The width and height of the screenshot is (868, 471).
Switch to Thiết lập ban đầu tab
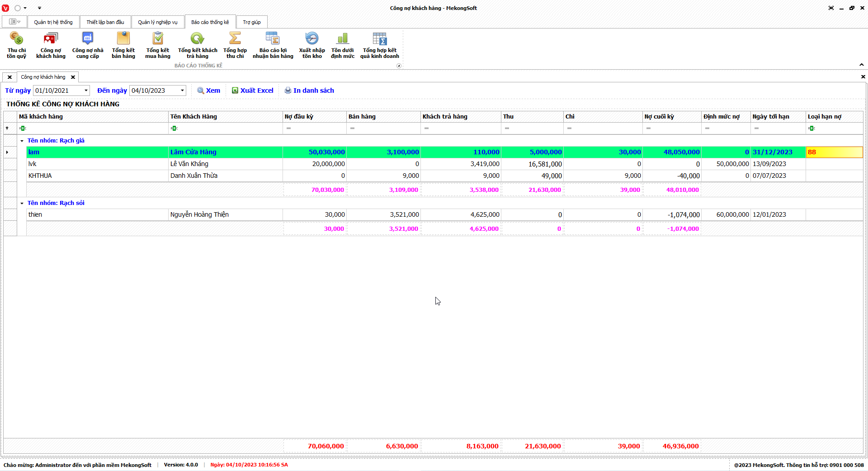coord(105,22)
